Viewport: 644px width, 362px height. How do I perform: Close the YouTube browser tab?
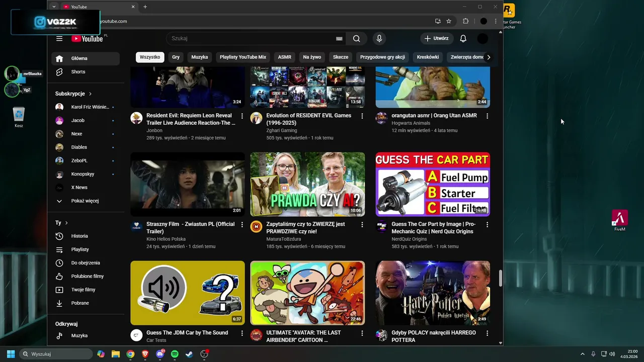click(x=133, y=7)
